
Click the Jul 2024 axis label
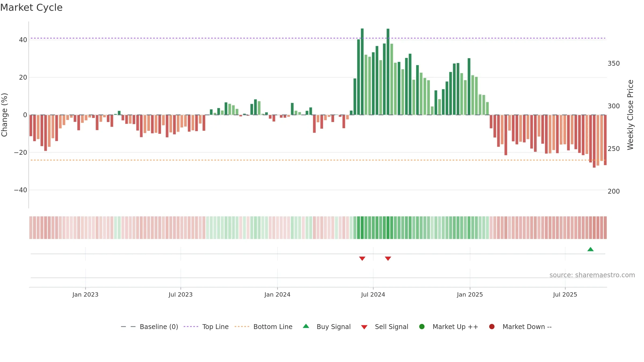[x=373, y=294]
